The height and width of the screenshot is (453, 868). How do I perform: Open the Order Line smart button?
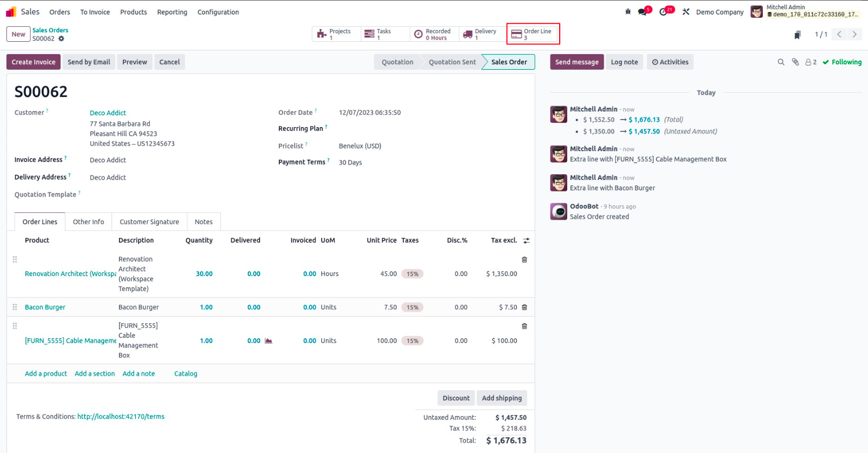pyautogui.click(x=533, y=34)
